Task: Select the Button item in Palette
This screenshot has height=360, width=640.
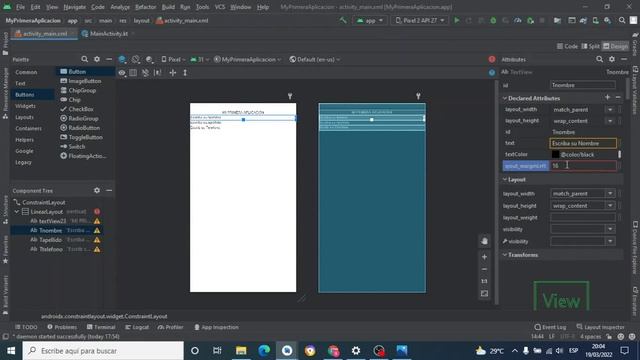Action: pyautogui.click(x=85, y=71)
